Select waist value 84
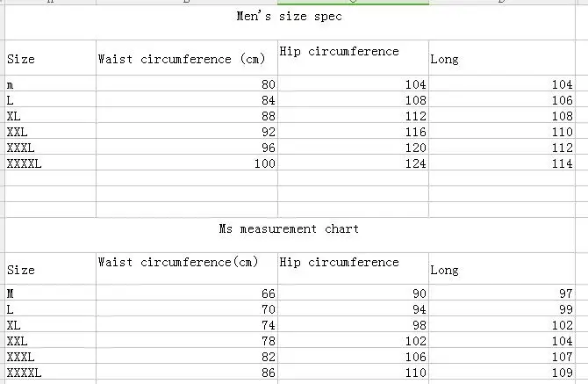 click(x=187, y=99)
